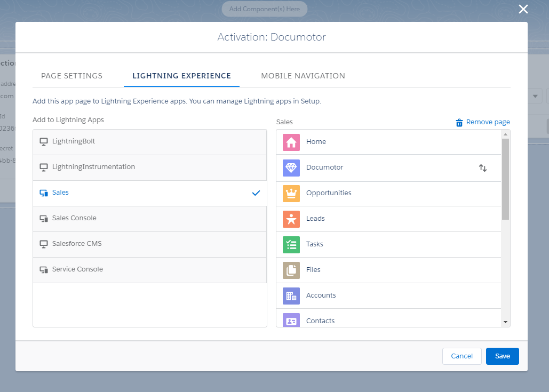Click the Home icon in Sales navigation
This screenshot has width=549, height=392.
click(x=291, y=142)
